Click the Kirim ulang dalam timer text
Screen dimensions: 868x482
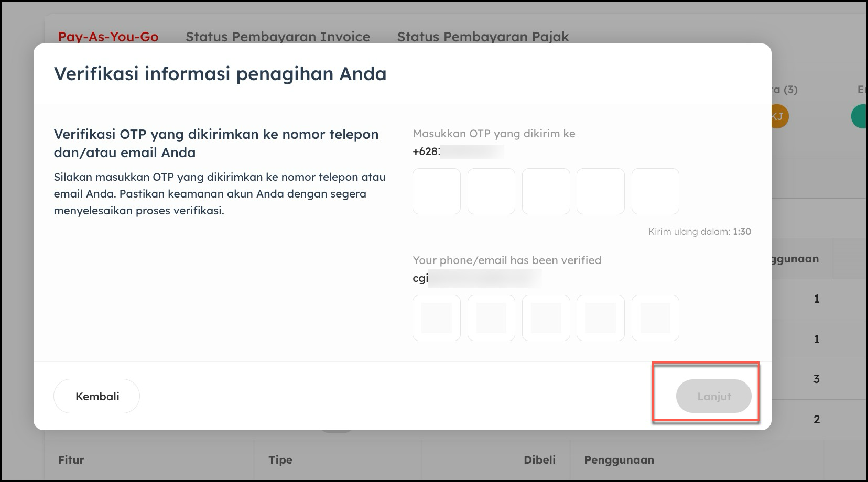699,232
